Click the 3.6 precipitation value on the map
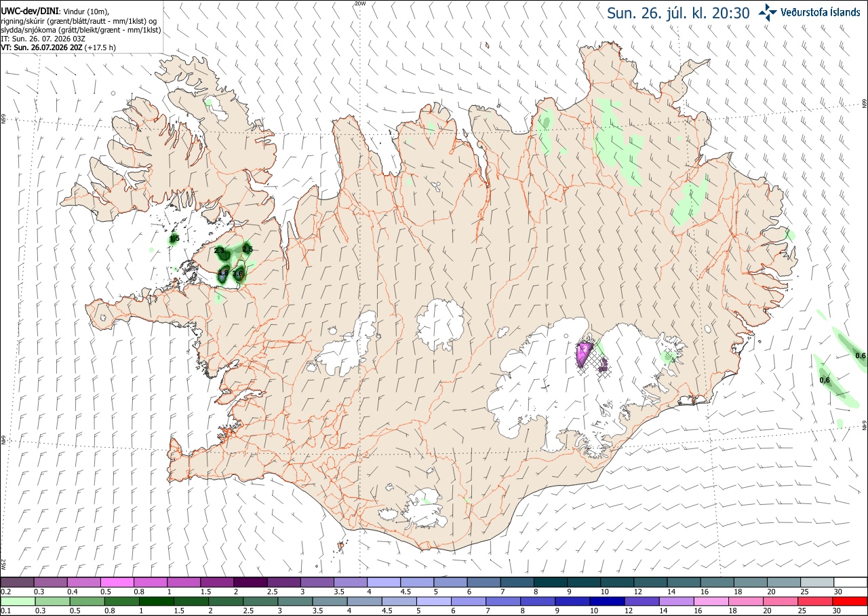The width and height of the screenshot is (868, 616). coord(238,274)
